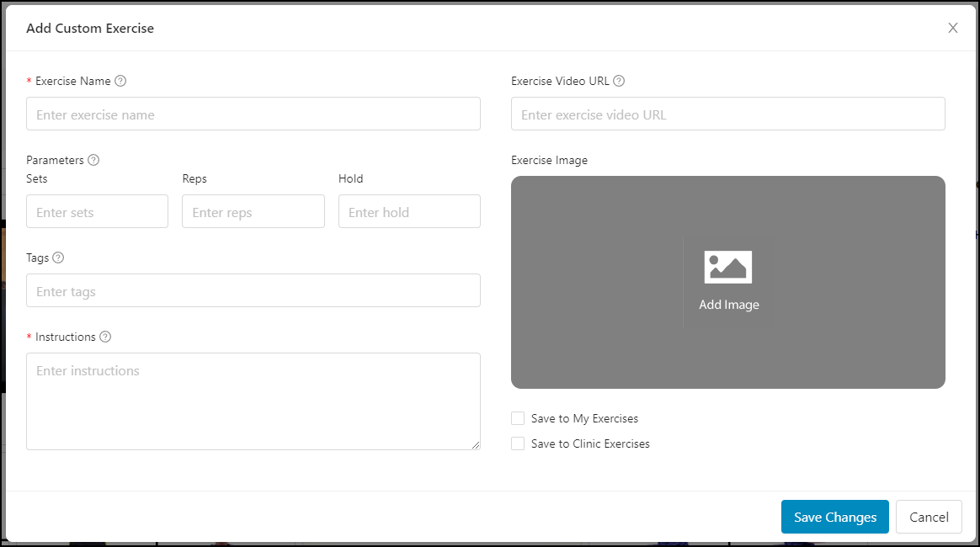The width and height of the screenshot is (980, 547).
Task: Click the red asterisk beside Instructions
Action: 28,337
